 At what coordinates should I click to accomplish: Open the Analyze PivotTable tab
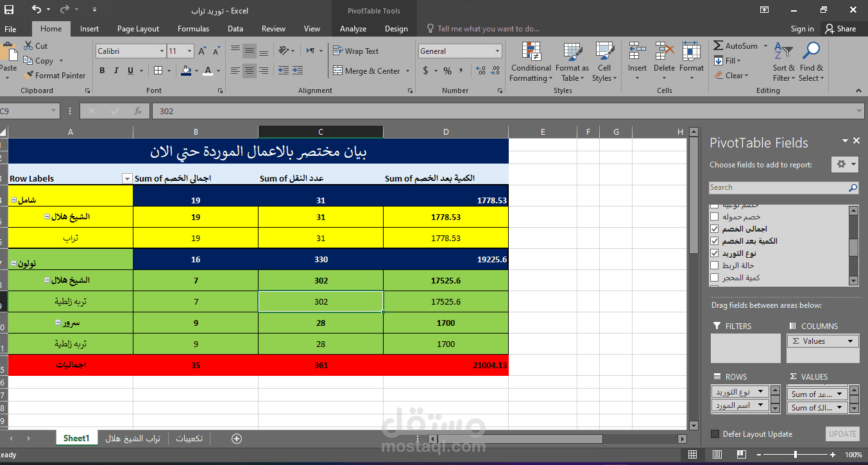(x=353, y=29)
